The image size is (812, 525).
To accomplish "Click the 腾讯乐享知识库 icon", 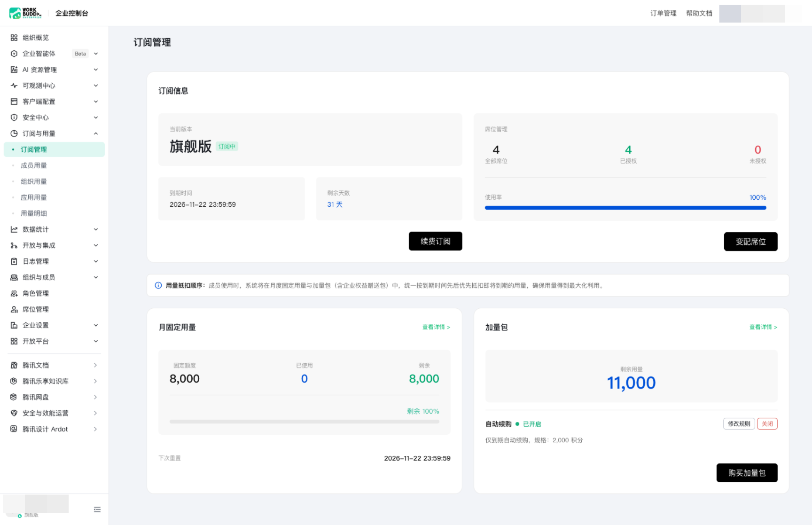I will click(14, 381).
